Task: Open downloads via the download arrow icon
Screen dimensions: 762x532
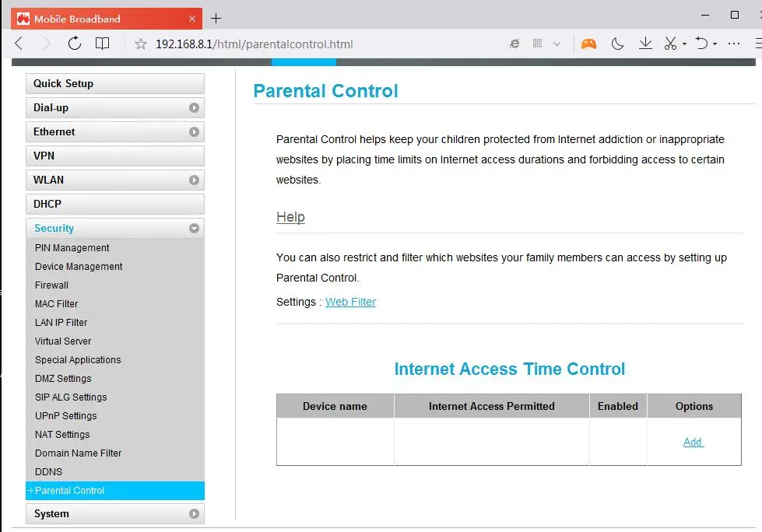Action: 645,44
